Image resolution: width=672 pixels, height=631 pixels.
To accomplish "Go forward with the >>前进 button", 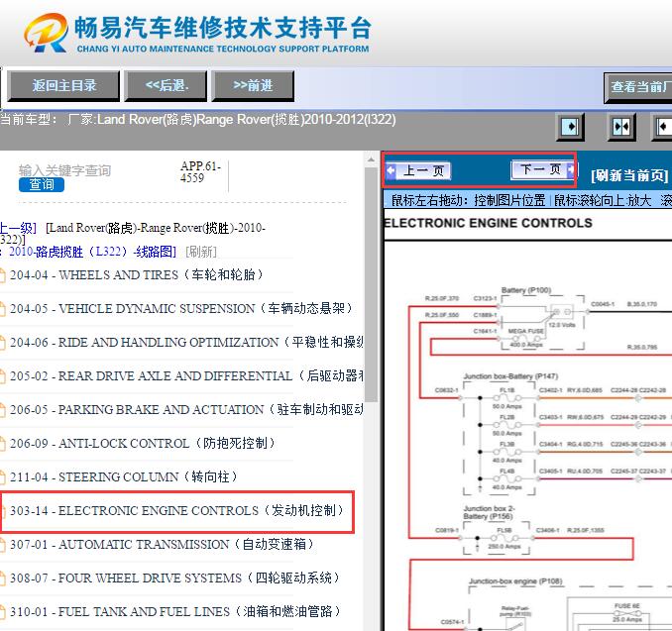I will [x=253, y=85].
